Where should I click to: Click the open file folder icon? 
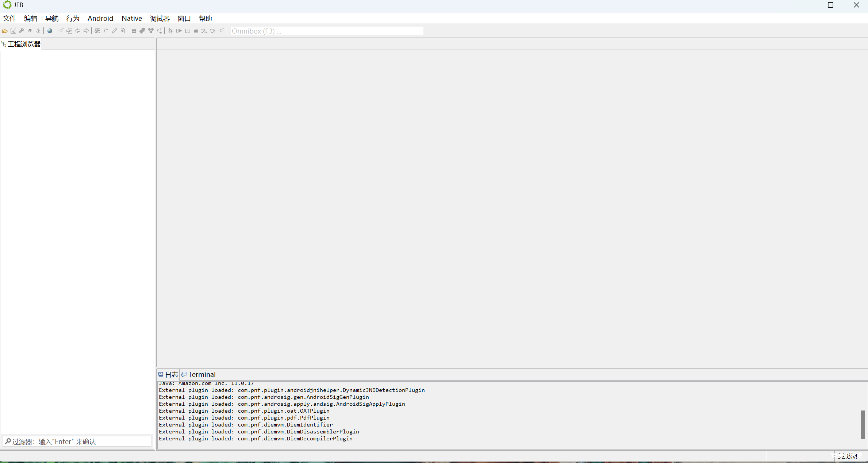pyautogui.click(x=5, y=31)
